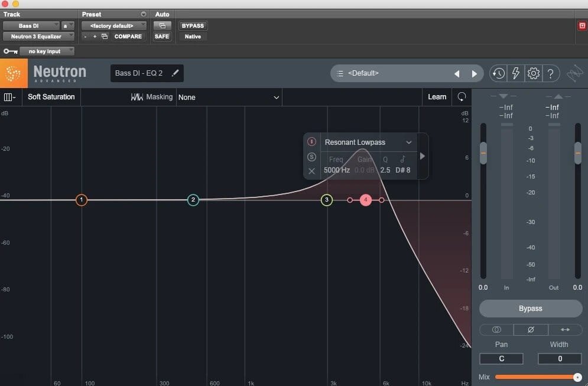Click the Native label button
The width and height of the screenshot is (588, 386).
point(193,37)
